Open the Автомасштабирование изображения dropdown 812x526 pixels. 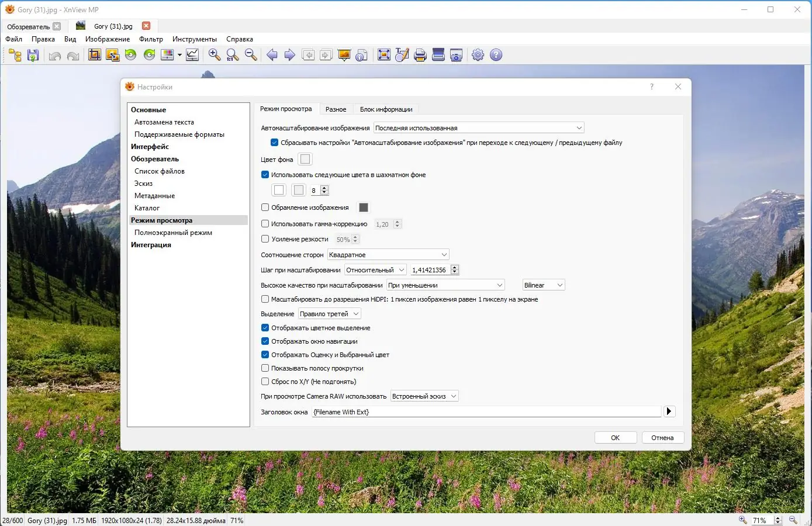coord(479,128)
